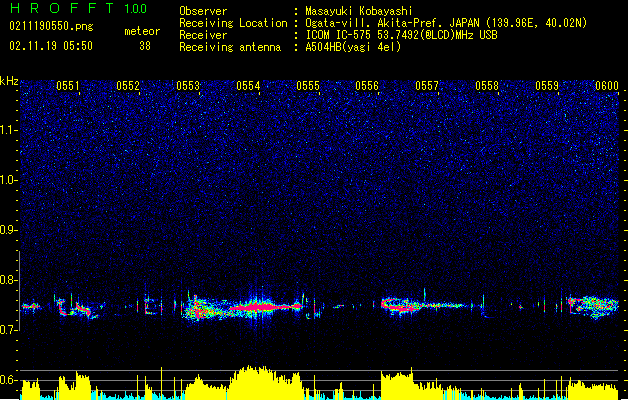629x400 pixels.
Task: Click the 0553 time marker
Action: [188, 86]
